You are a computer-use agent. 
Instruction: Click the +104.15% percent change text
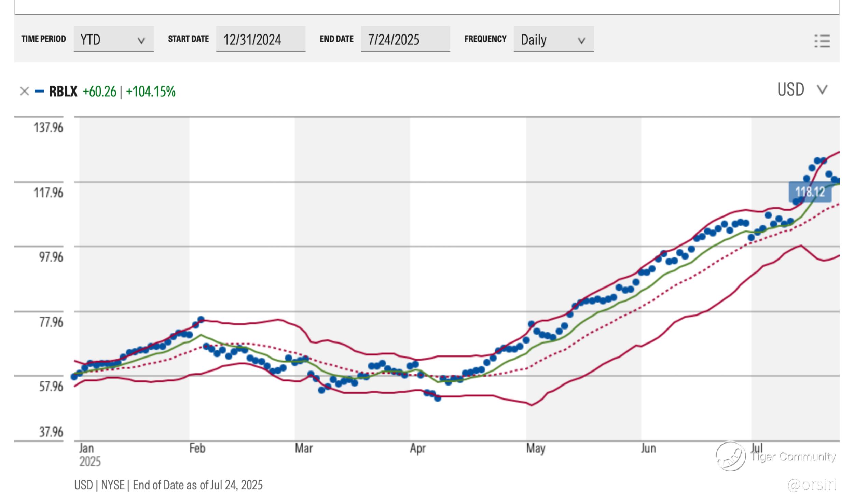pos(151,92)
